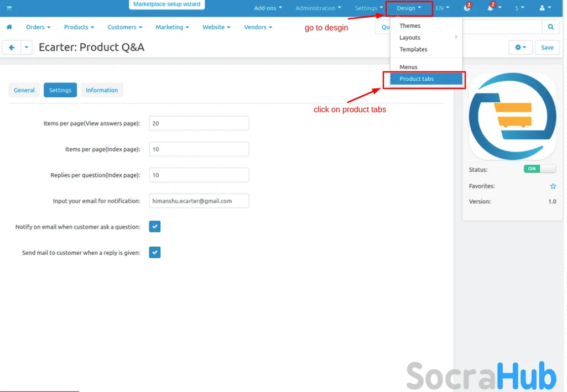Go to the home dashboard icon
The width and height of the screenshot is (567, 392).
pos(9,27)
